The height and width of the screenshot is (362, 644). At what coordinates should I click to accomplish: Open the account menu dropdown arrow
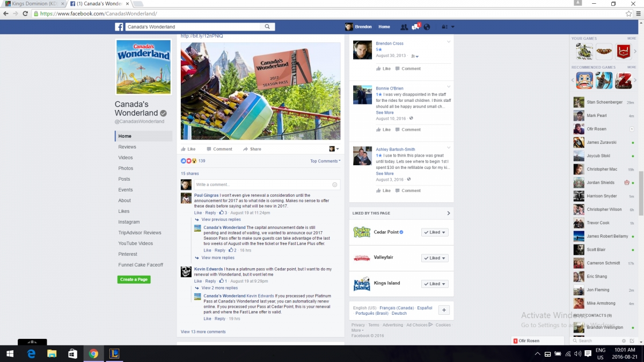(453, 27)
